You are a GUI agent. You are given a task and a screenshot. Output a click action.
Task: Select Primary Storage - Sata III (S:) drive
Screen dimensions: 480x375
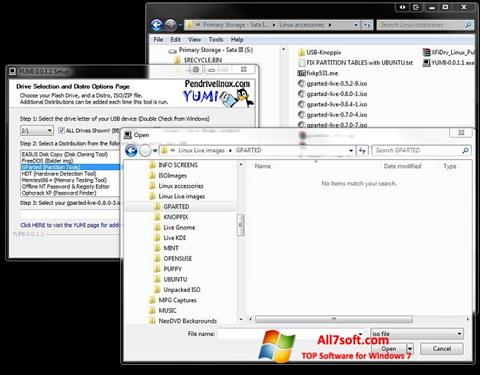(211, 50)
